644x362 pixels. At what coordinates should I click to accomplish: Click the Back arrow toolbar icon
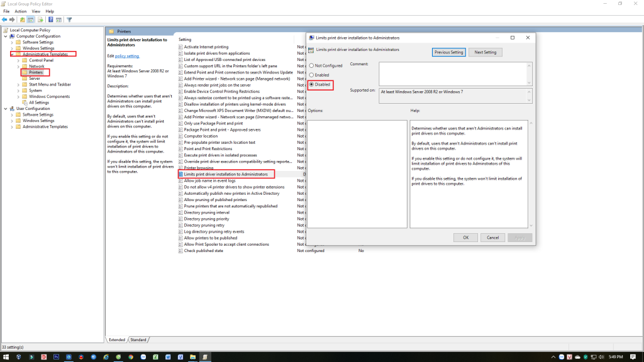4,19
